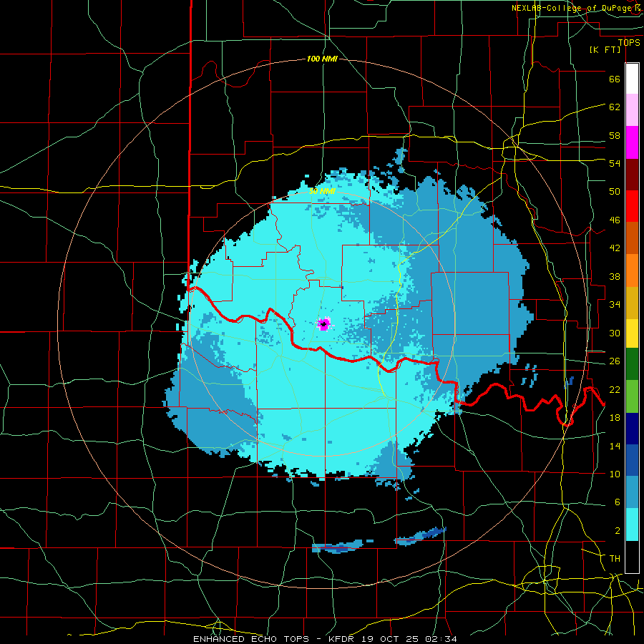Click the '38' legend value label

(x=615, y=277)
